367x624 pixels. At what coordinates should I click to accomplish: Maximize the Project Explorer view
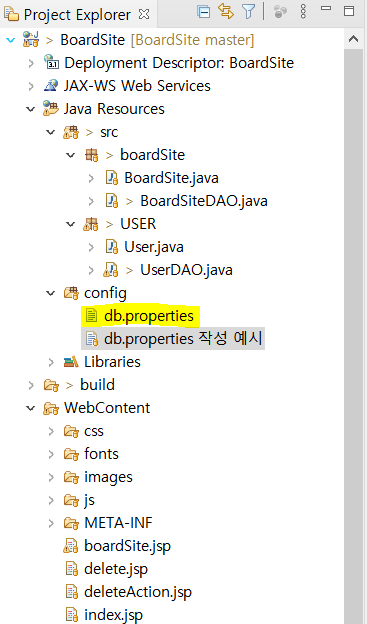point(349,11)
